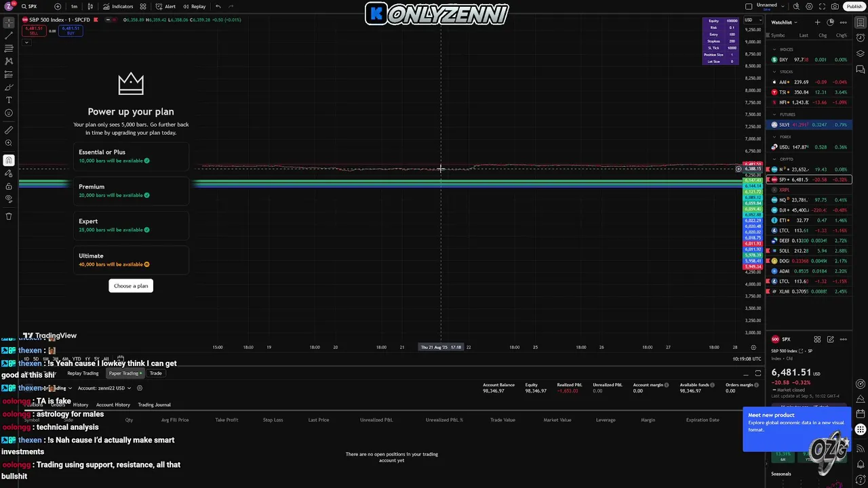Open go-to-date calendar icon
Viewport: 868px width, 488px height.
[120, 359]
